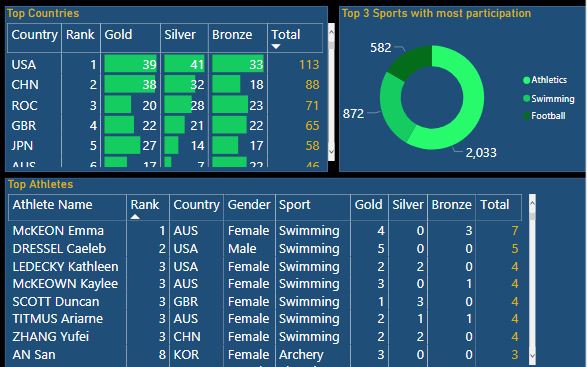Click the Top Countries scrollbar down arrow
Viewport: 587px width, 367px height.
[x=331, y=151]
